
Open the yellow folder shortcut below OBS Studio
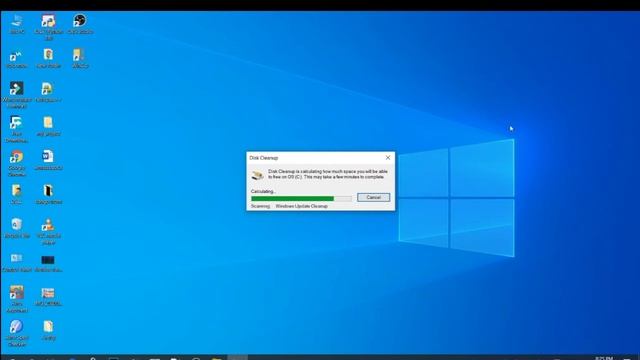coord(80,58)
